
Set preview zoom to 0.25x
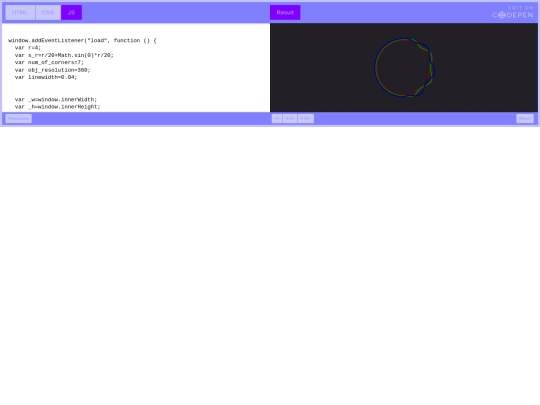click(305, 118)
